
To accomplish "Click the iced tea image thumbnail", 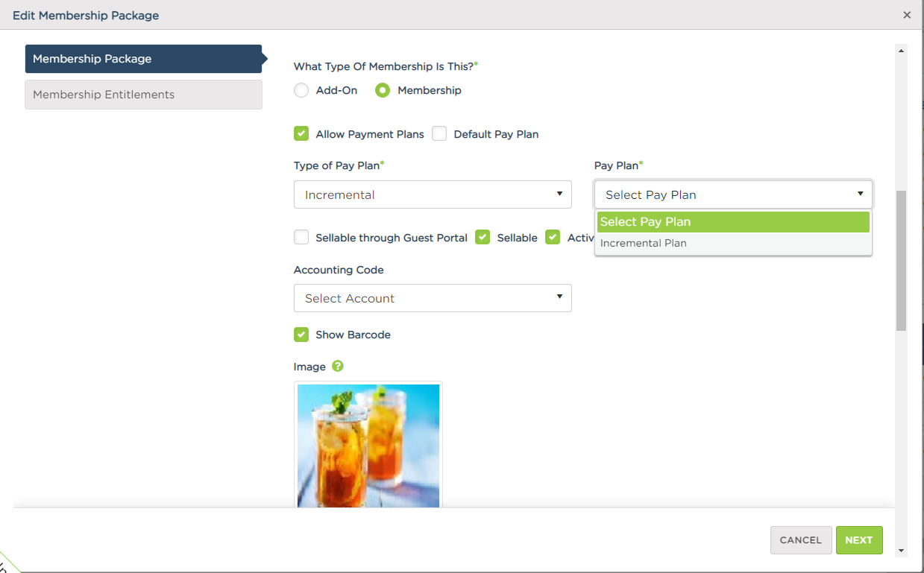I will tap(368, 446).
